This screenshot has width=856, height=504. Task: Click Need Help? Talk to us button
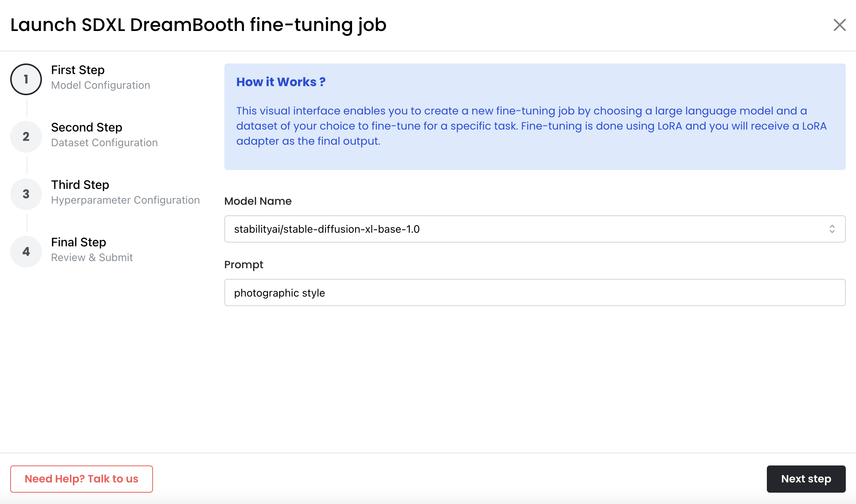[x=82, y=479]
